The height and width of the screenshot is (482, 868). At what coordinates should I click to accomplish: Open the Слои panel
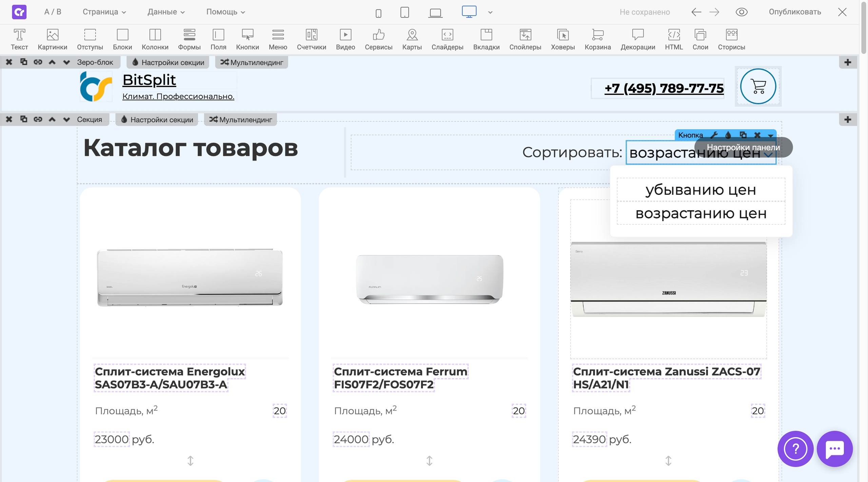click(700, 39)
